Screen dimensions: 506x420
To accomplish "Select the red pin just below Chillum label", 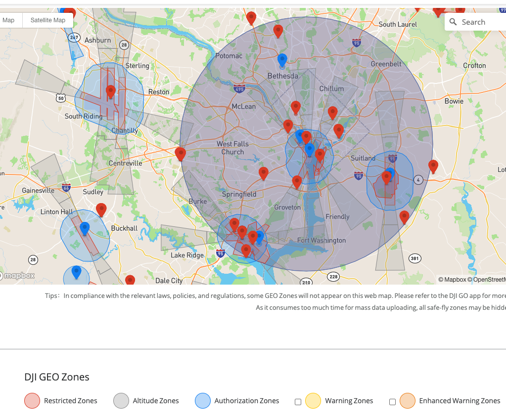I will click(x=333, y=113).
